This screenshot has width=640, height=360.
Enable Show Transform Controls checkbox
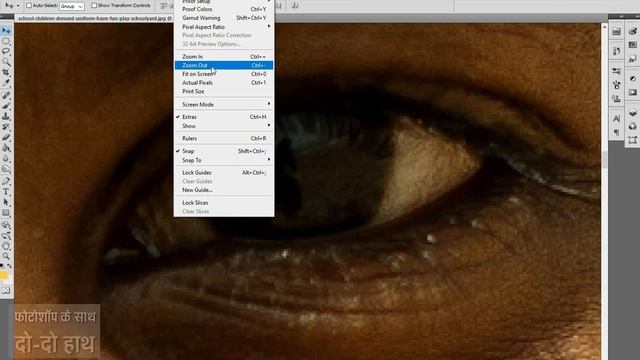tap(94, 6)
